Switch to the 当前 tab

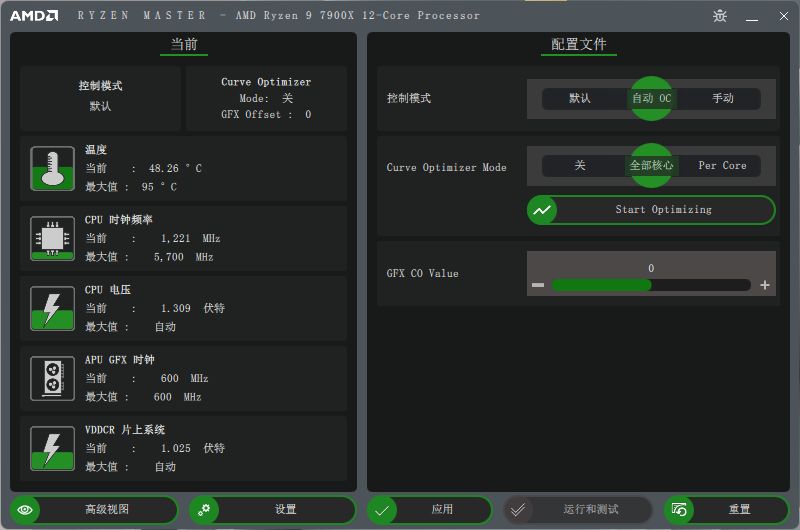click(x=184, y=45)
